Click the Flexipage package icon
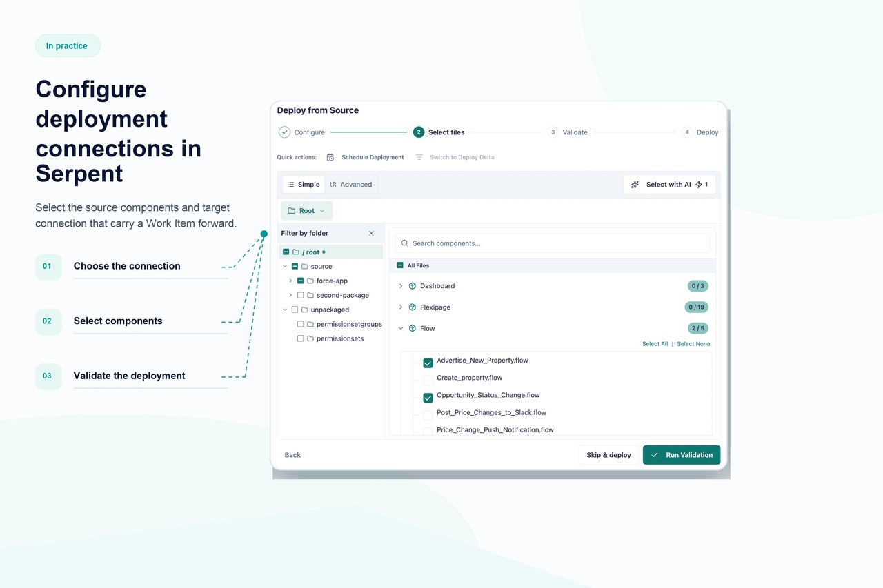 coord(413,307)
